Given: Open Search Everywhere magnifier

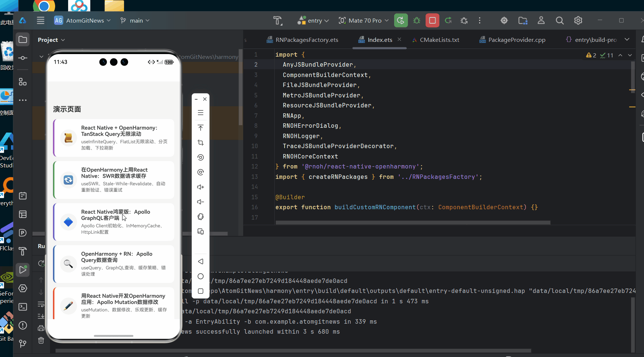Looking at the screenshot, I should [560, 20].
